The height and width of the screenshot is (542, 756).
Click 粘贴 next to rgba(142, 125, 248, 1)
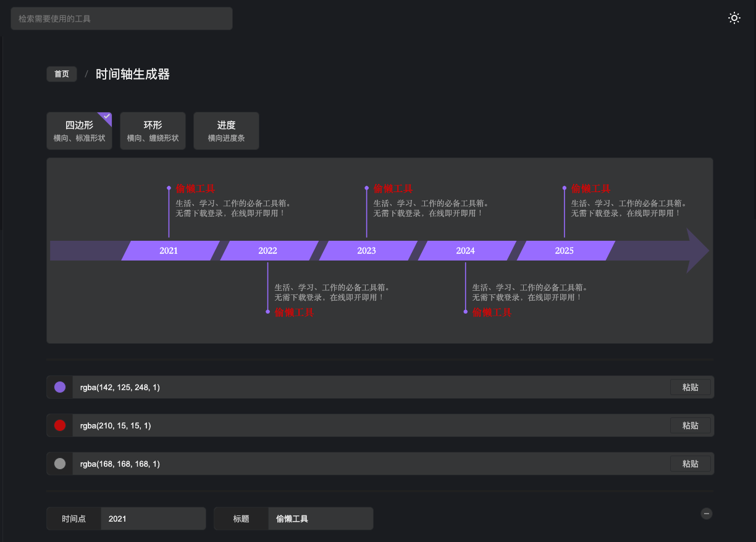(x=690, y=387)
